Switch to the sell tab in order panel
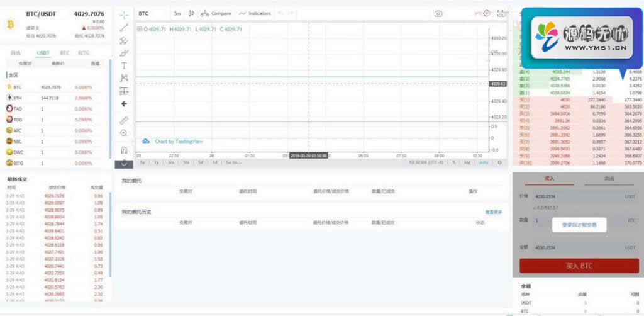 608,179
